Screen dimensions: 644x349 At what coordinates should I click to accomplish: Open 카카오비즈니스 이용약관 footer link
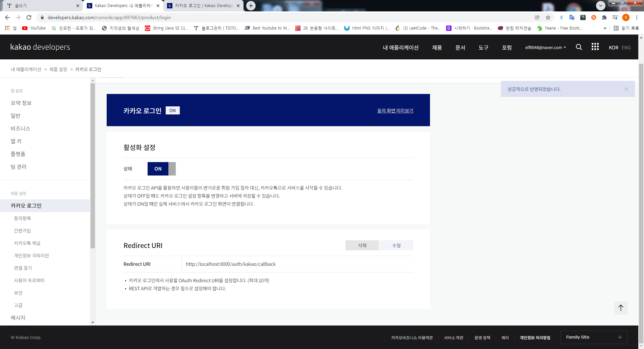click(x=412, y=338)
